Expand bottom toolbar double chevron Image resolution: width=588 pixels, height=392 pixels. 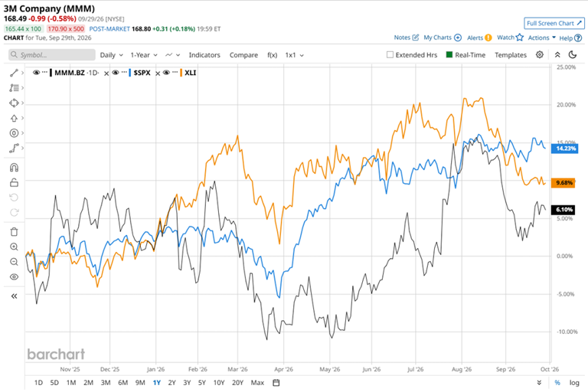tap(539, 383)
